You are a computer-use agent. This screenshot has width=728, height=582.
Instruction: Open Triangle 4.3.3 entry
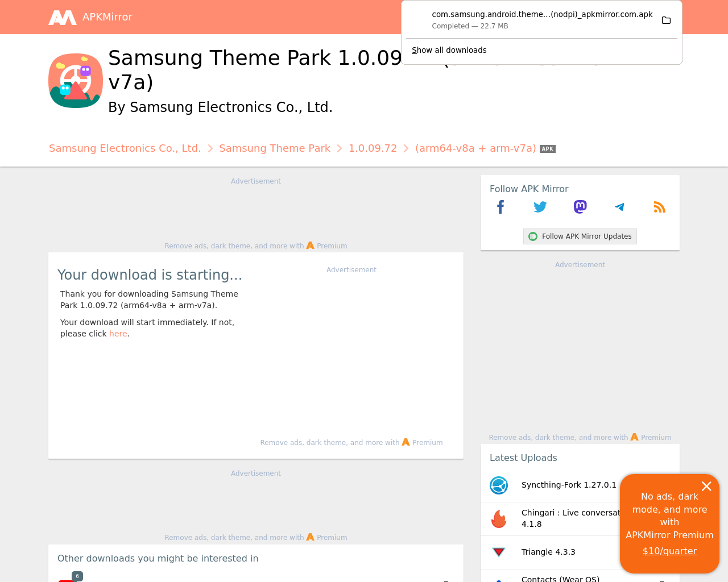[x=548, y=552]
